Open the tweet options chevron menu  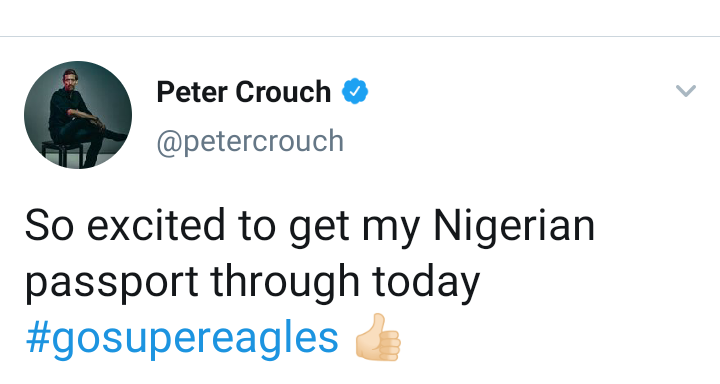[686, 90]
